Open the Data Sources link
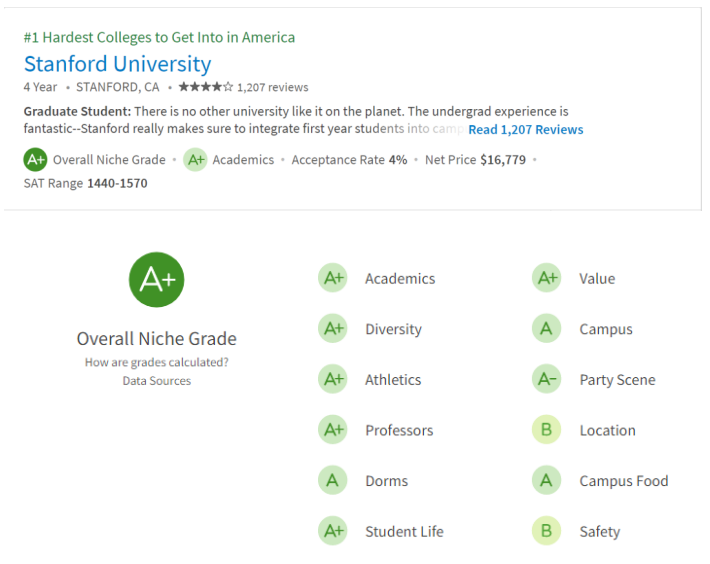This screenshot has width=710, height=564. 157,381
